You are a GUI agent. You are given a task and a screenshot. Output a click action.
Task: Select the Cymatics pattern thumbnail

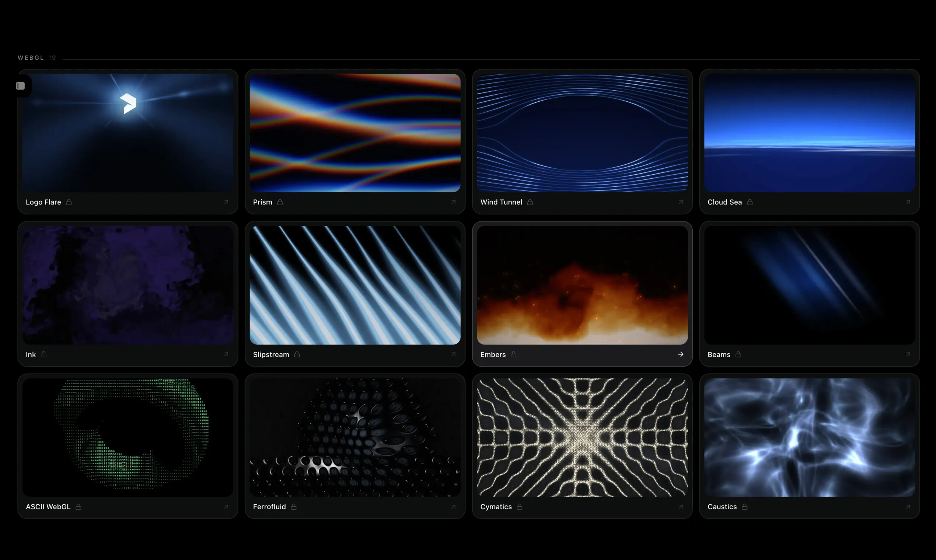tap(582, 438)
